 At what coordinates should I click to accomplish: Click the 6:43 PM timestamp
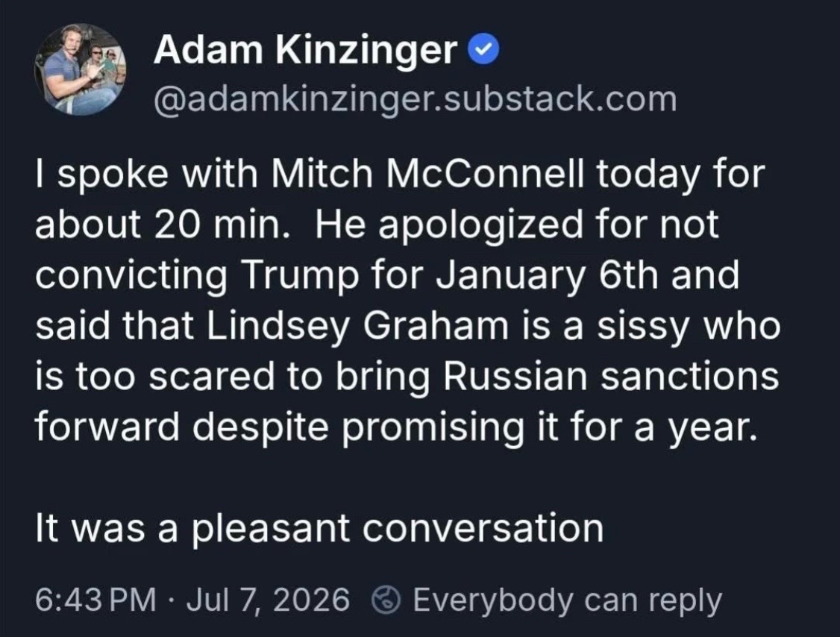(x=95, y=600)
